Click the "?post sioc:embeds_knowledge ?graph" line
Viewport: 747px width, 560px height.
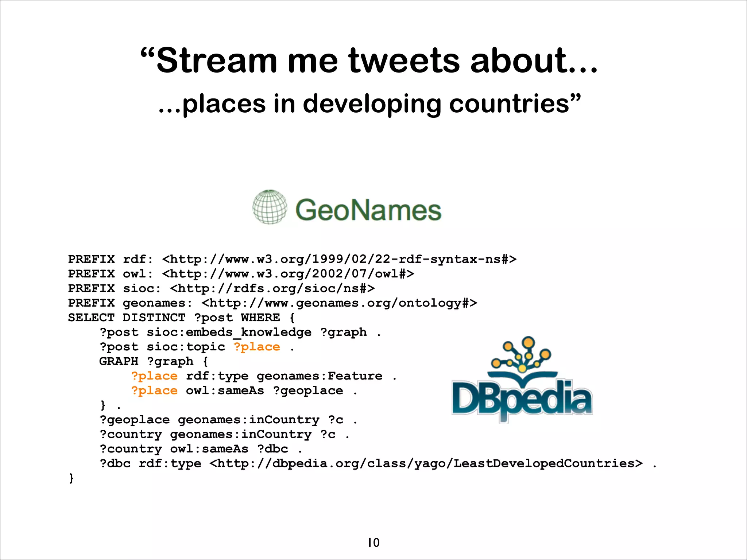click(240, 332)
